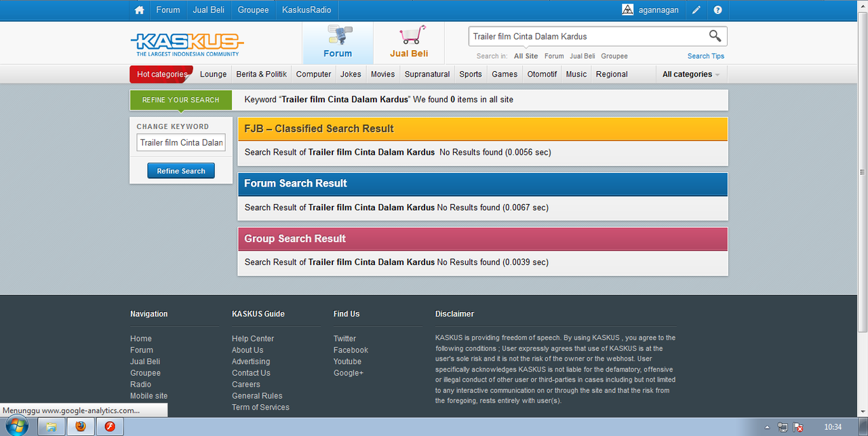The height and width of the screenshot is (436, 868).
Task: Open footer Home link
Action: (x=141, y=339)
